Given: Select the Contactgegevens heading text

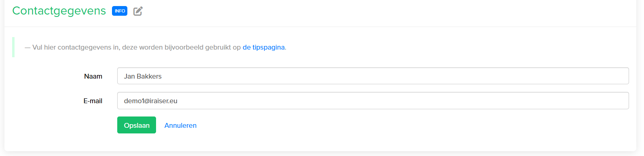Looking at the screenshot, I should point(59,11).
